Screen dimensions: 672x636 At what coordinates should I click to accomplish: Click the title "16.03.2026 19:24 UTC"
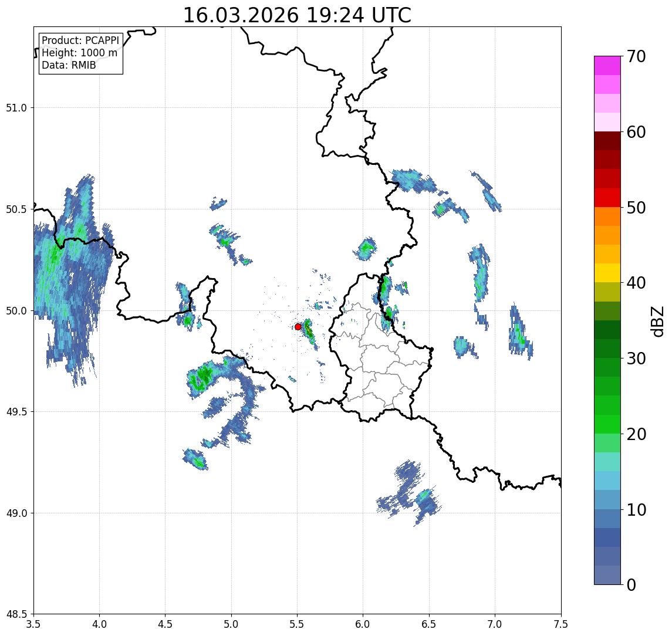[x=297, y=15]
